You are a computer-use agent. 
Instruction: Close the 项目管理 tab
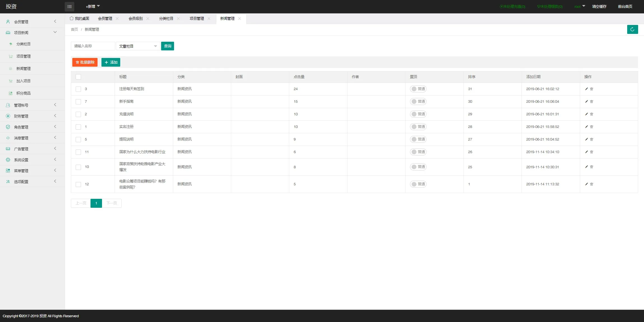(209, 18)
